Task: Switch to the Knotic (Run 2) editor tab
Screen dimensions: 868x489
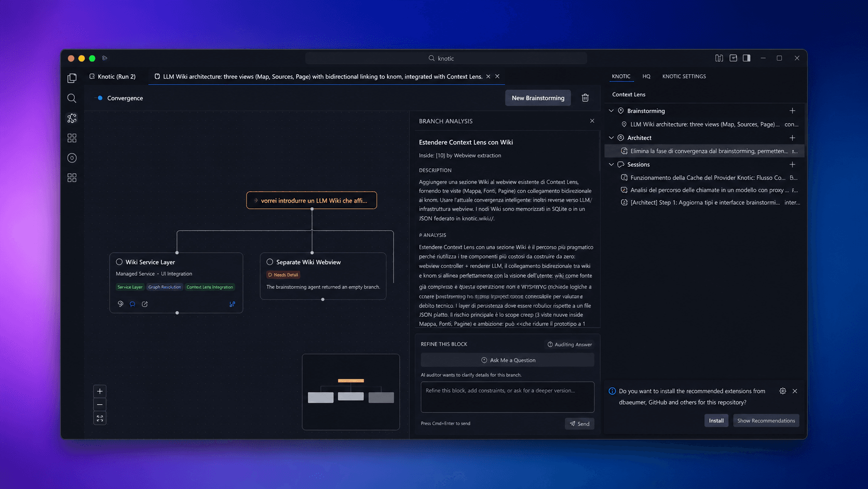Action: point(113,76)
